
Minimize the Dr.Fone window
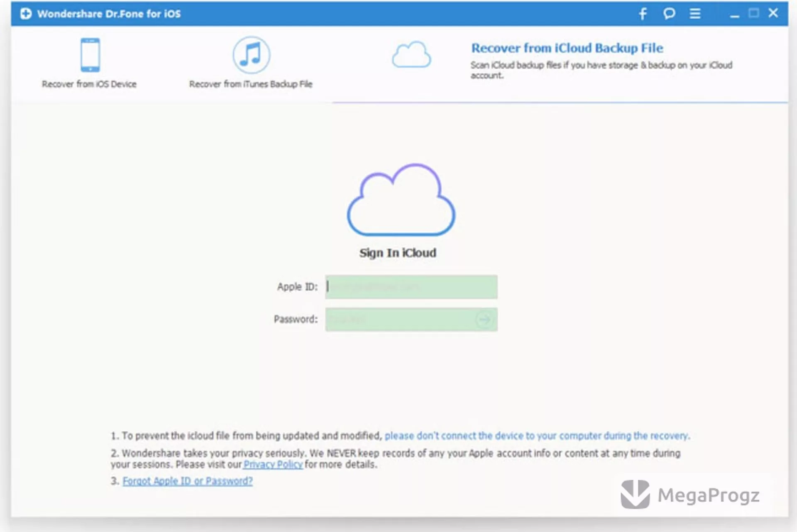[x=734, y=16]
